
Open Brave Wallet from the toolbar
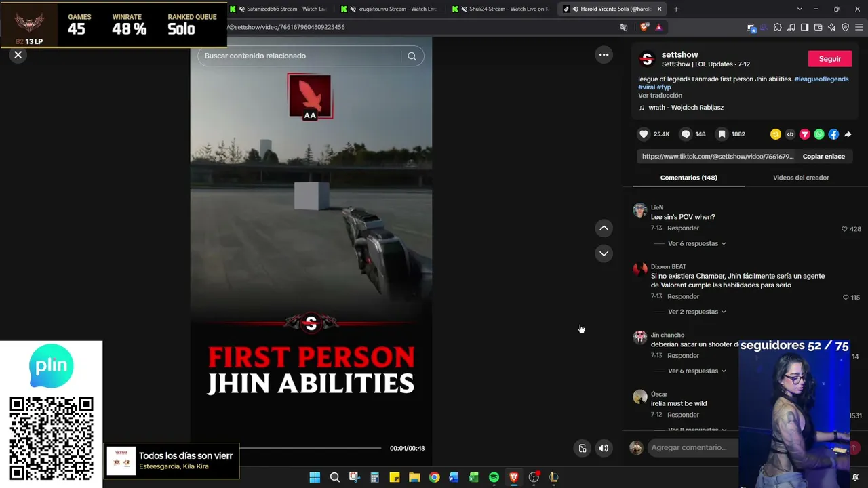pyautogui.click(x=818, y=27)
